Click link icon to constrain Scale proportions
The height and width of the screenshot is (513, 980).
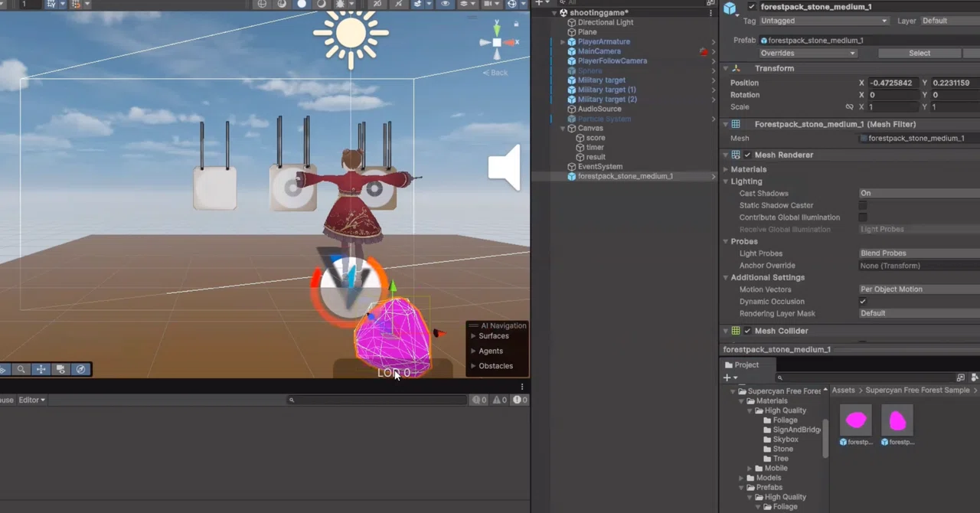(849, 107)
